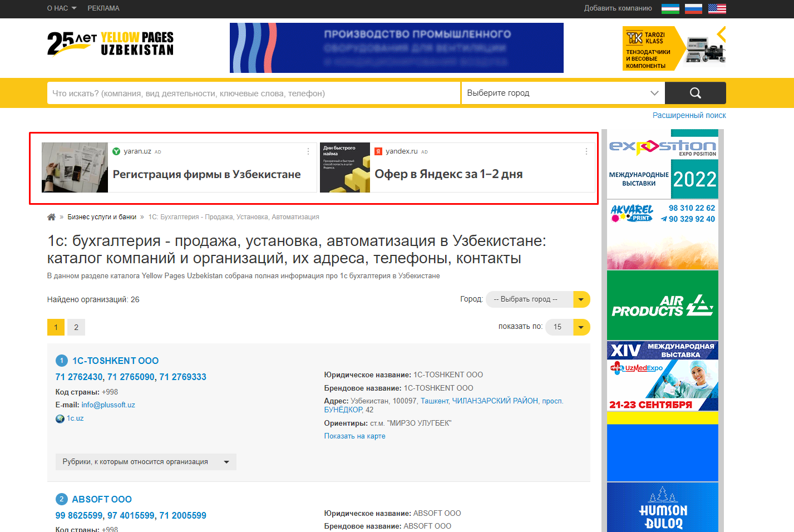This screenshot has height=532, width=794.
Task: Click the industrial equipment top banner
Action: [x=397, y=48]
